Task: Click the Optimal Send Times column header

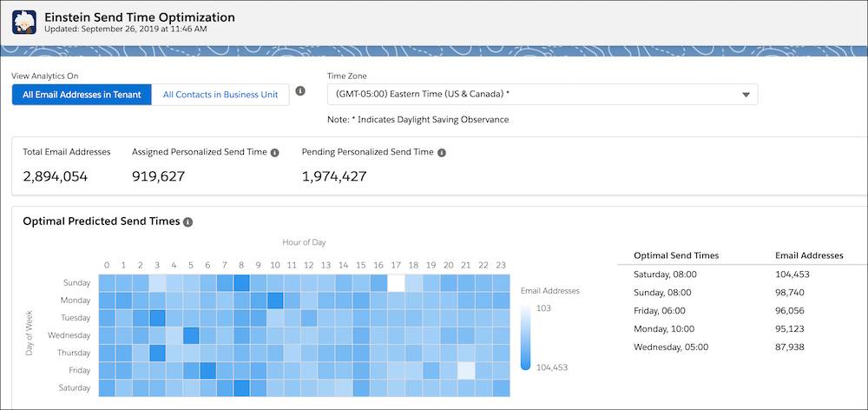Action: tap(676, 255)
